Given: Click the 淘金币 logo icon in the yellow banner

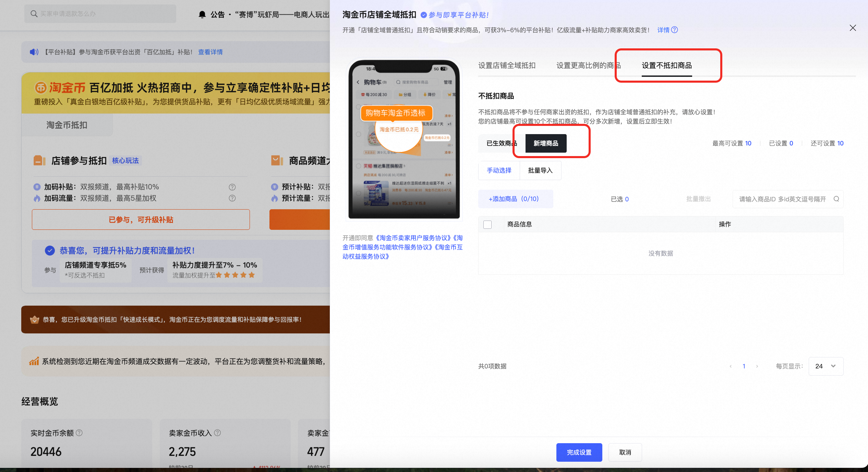Looking at the screenshot, I should pos(40,88).
